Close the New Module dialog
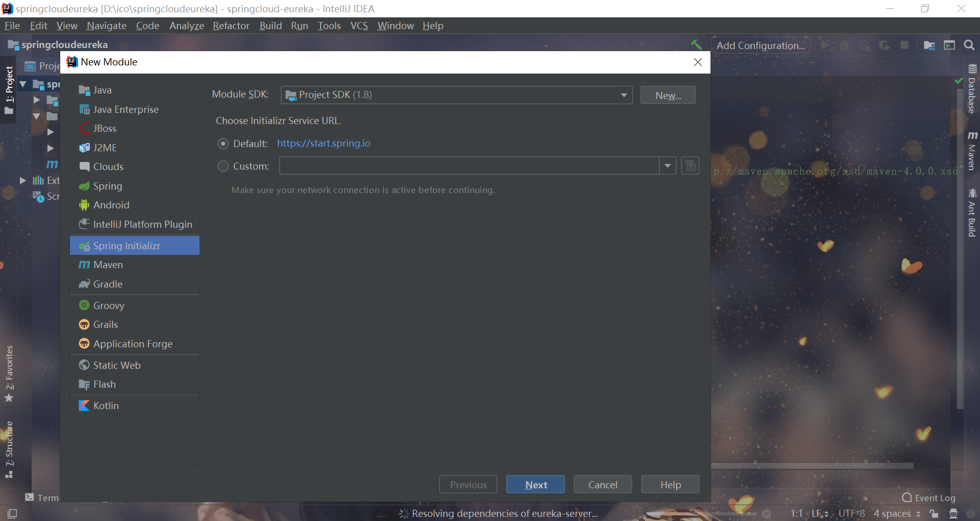The height and width of the screenshot is (521, 980). pyautogui.click(x=698, y=62)
